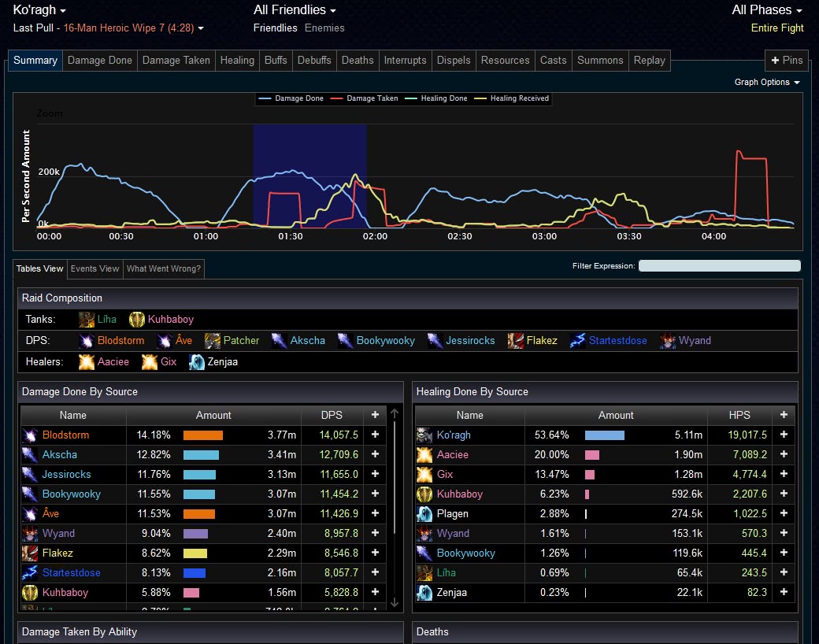Sort healing table by HPS column header
This screenshot has height=644, width=819.
coord(739,415)
